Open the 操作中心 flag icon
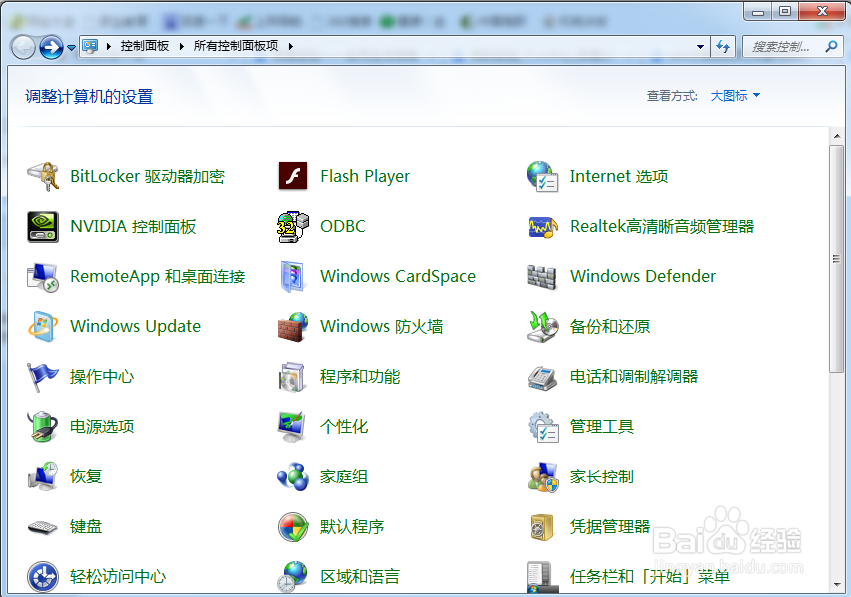851x597 pixels. pyautogui.click(x=43, y=377)
